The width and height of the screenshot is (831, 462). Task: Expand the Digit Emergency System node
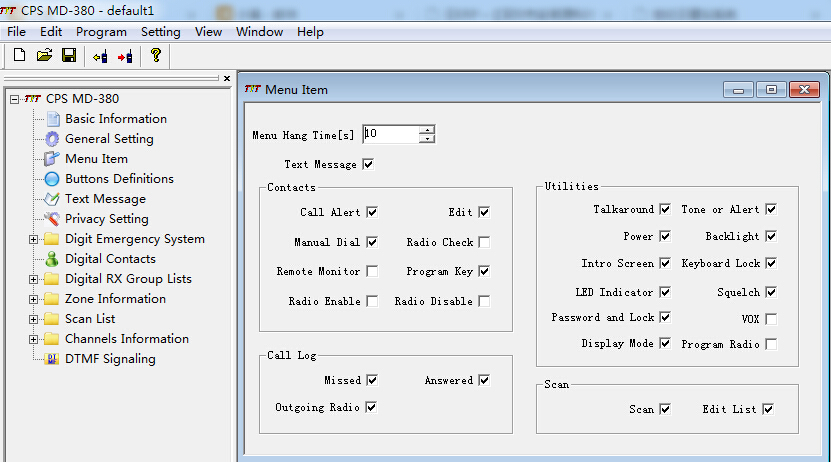[33, 239]
